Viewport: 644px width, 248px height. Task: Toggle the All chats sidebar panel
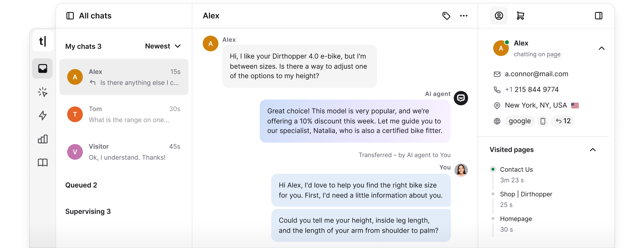click(70, 16)
